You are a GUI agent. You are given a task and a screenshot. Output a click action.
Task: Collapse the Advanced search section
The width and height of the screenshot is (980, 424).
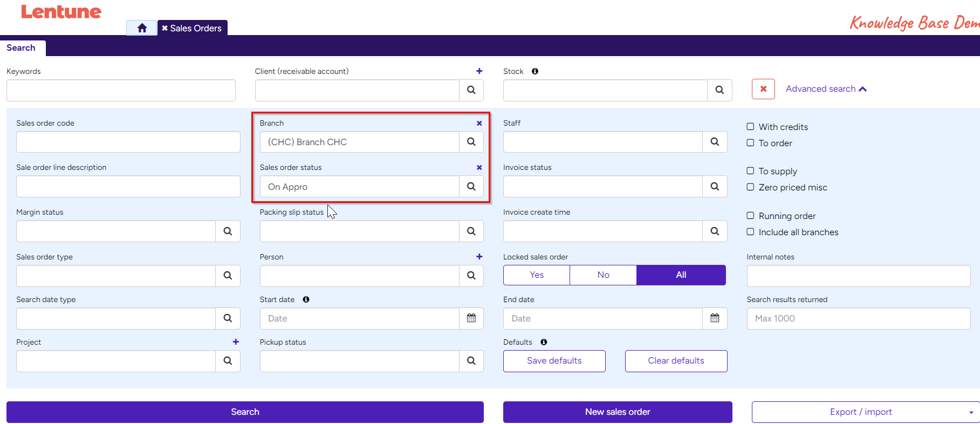[826, 88]
